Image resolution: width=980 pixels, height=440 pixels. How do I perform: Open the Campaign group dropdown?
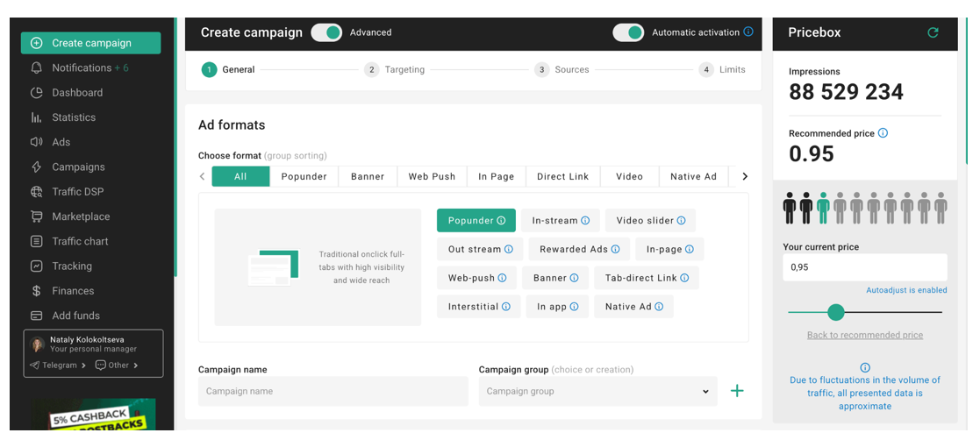(597, 391)
